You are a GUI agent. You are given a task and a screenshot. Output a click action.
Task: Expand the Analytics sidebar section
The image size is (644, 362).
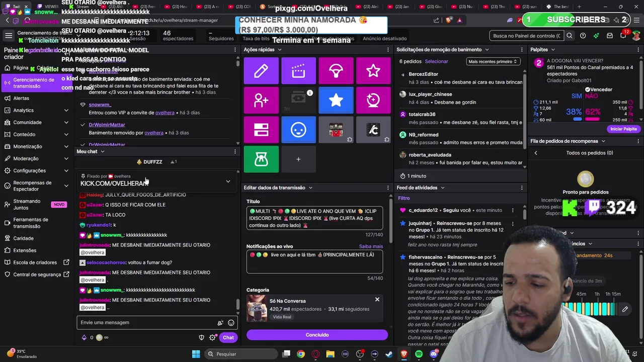coord(66,110)
